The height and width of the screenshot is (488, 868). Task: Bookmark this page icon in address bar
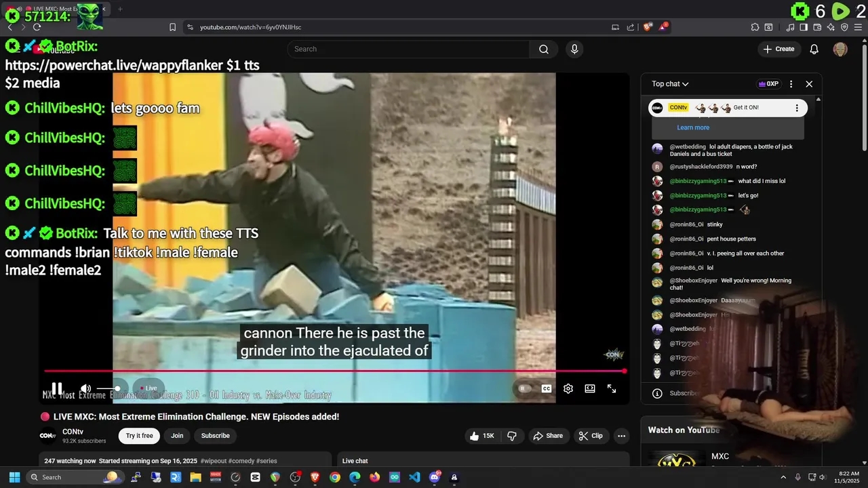click(172, 27)
